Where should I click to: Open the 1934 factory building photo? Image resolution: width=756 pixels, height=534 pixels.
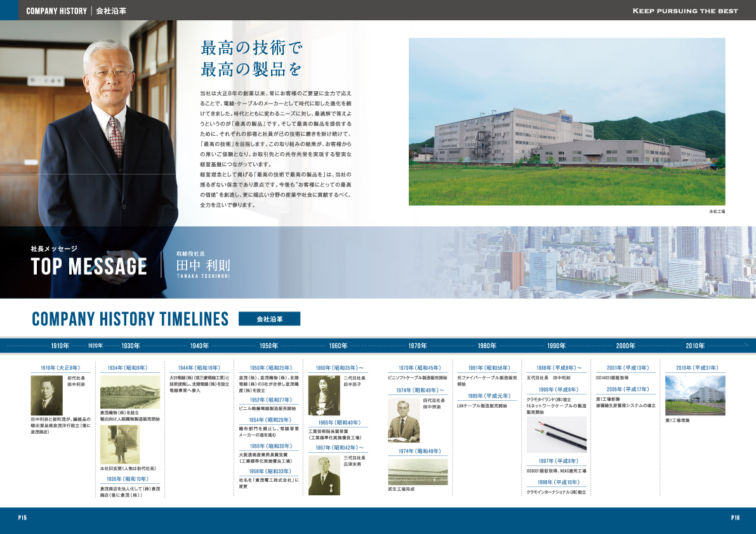130,392
